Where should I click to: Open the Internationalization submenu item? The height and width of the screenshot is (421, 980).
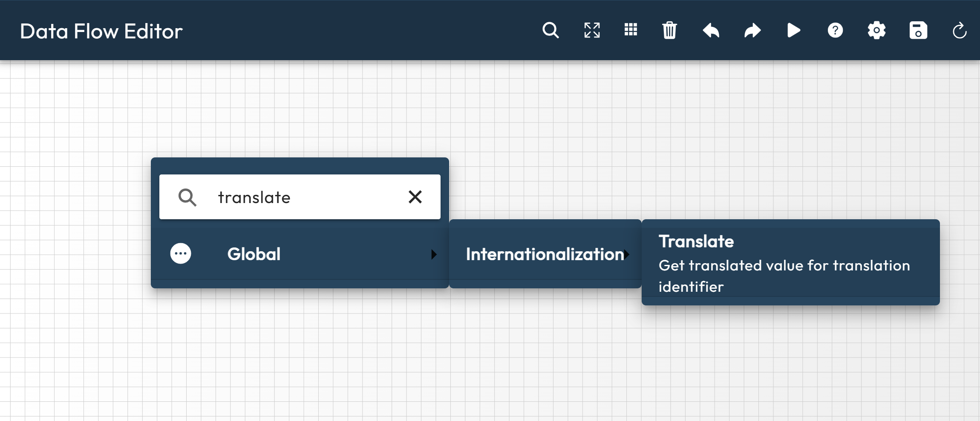[x=544, y=254]
